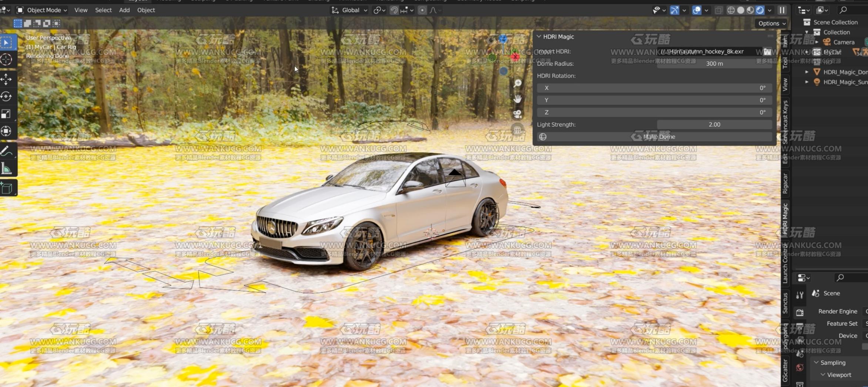Click the Make Dome button
868x387 pixels.
pos(654,137)
